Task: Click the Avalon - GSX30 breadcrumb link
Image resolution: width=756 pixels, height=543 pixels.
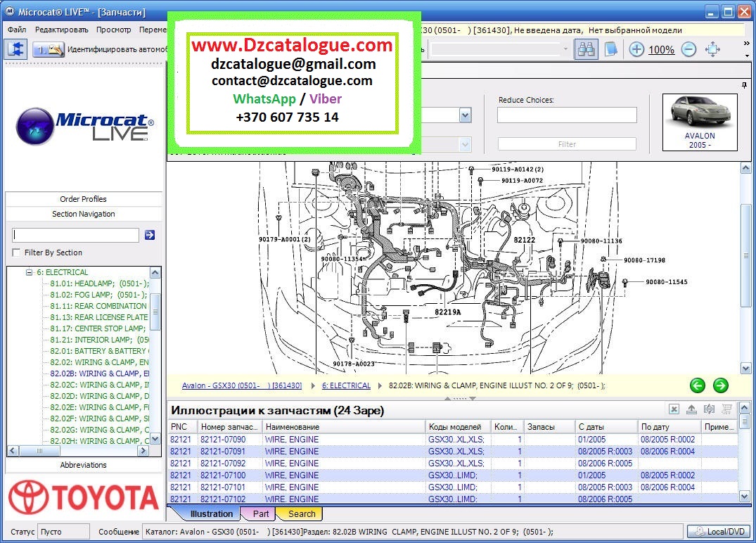Action: pyautogui.click(x=241, y=385)
